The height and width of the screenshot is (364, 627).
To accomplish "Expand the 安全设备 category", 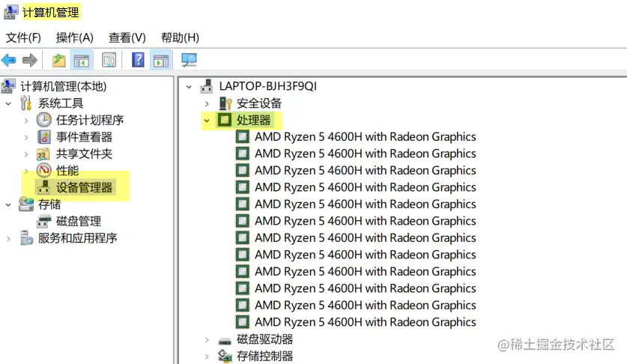I will [x=207, y=103].
